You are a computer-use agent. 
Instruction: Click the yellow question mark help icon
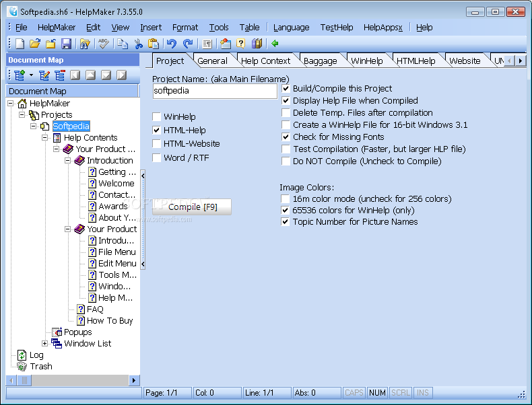click(241, 43)
